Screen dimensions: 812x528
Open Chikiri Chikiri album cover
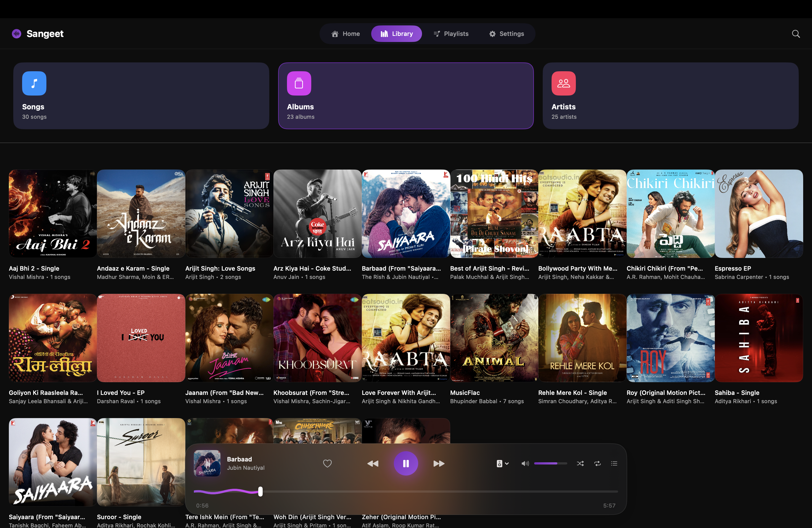click(x=670, y=213)
